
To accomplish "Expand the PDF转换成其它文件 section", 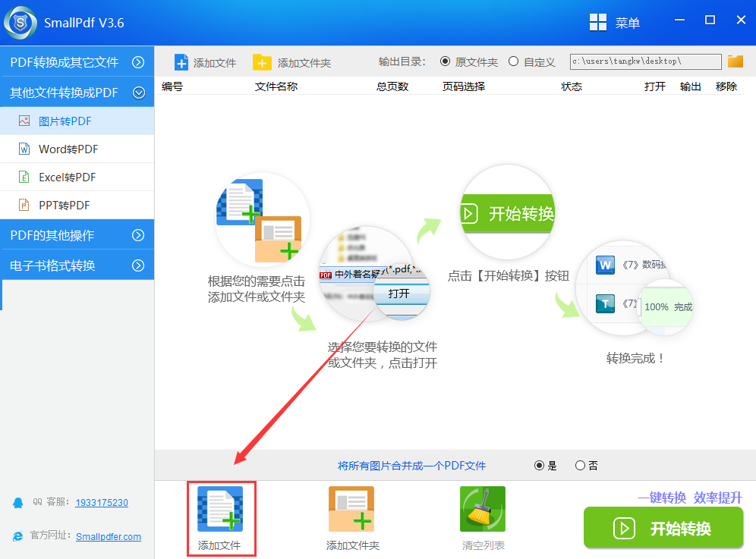I will [138, 62].
